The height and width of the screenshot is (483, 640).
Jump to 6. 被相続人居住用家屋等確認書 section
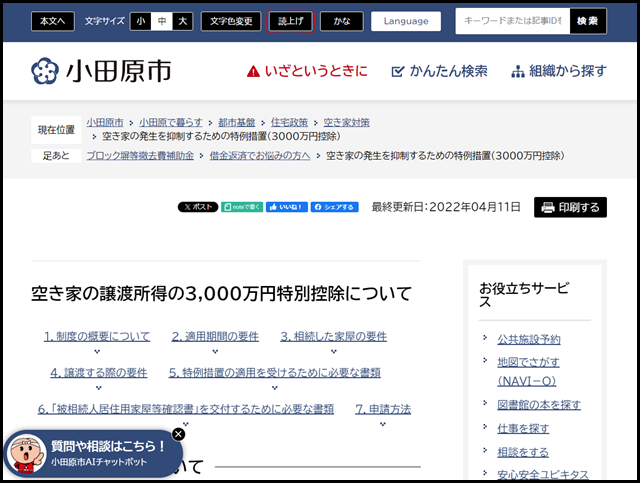(x=186, y=409)
